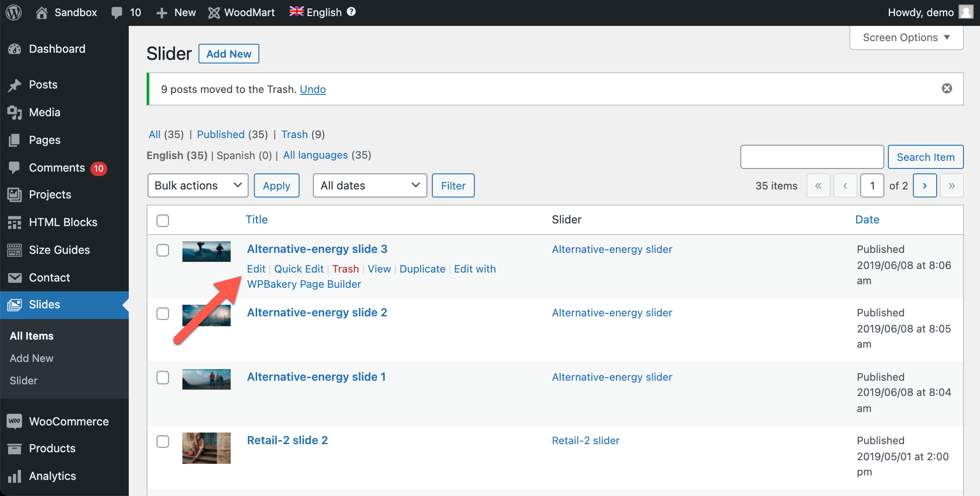This screenshot has width=980, height=496.
Task: Click the Size Guides table icon
Action: 15,250
